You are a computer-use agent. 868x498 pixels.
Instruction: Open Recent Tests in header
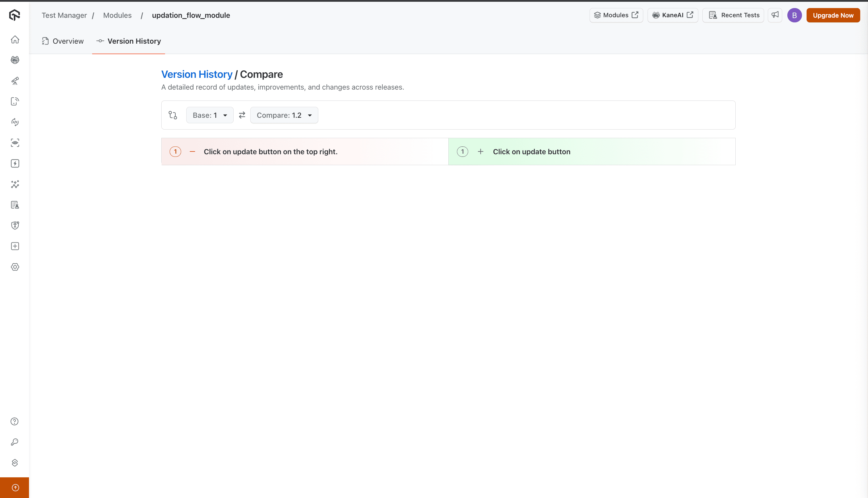(733, 15)
